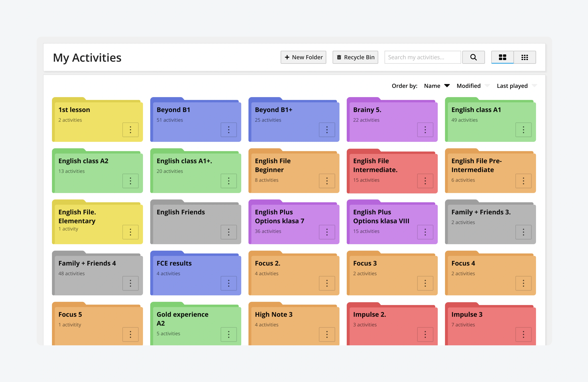Open the Focus 2. folder's three-dot menu

(327, 283)
